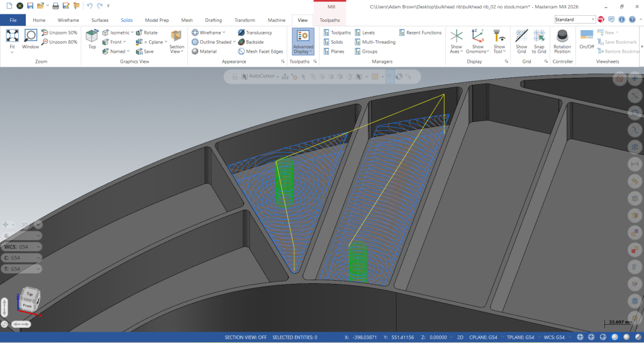
Task: Switch to Top graphics view
Action: coord(92,39)
